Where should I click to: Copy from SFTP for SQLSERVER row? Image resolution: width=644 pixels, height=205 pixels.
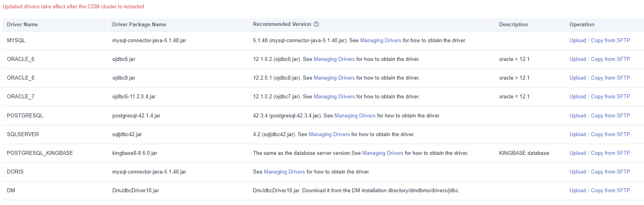click(610, 135)
